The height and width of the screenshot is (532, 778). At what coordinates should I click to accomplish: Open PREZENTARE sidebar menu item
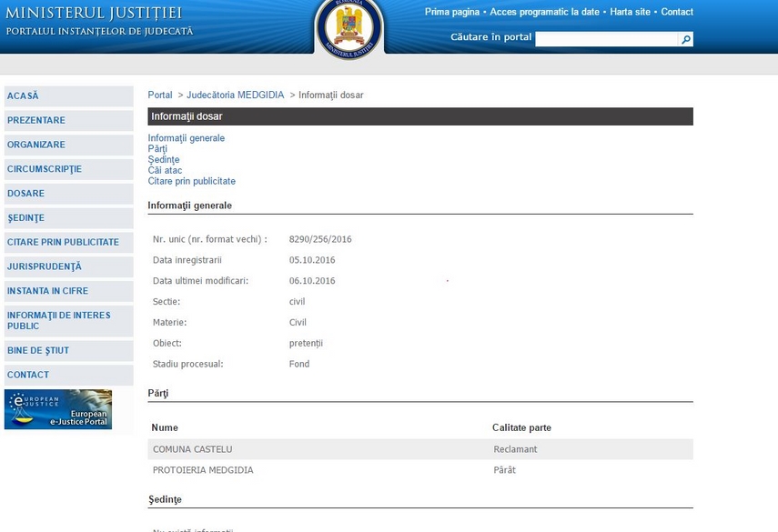coord(36,120)
